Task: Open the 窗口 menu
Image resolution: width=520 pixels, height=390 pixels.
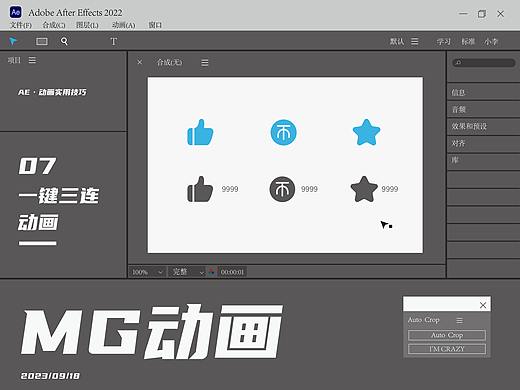Action: [x=155, y=25]
